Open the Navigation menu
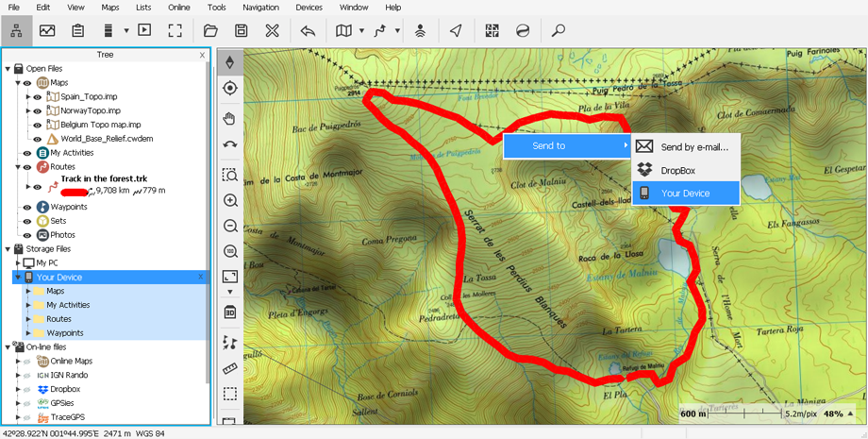This screenshot has height=439, width=868. 260,8
